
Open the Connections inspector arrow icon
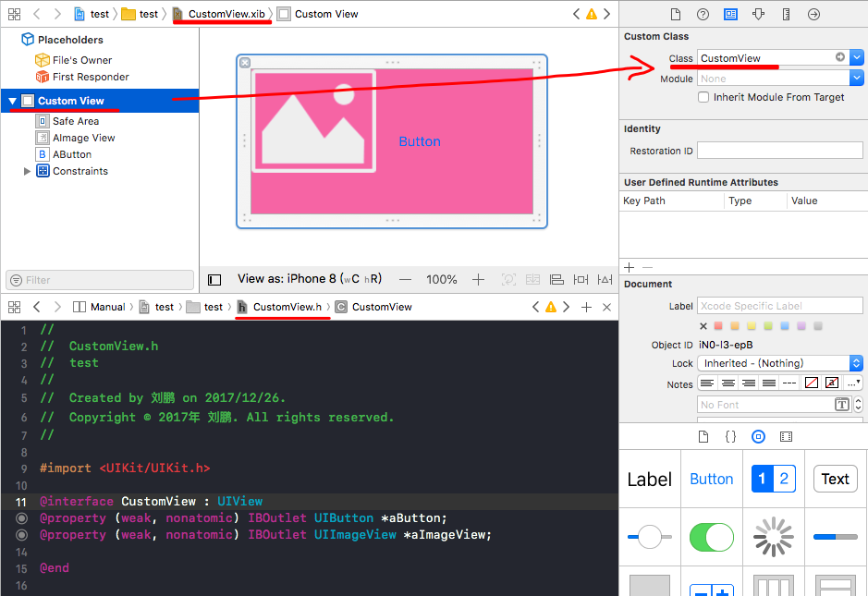point(813,15)
